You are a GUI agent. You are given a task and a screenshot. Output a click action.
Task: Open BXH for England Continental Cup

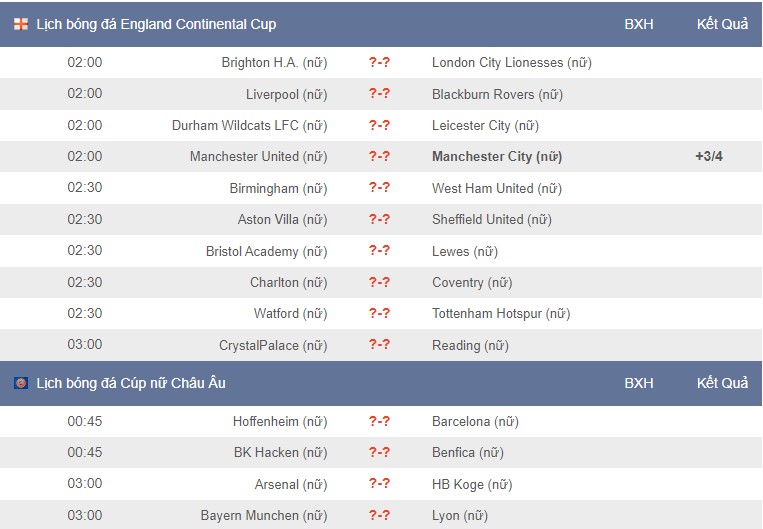638,24
